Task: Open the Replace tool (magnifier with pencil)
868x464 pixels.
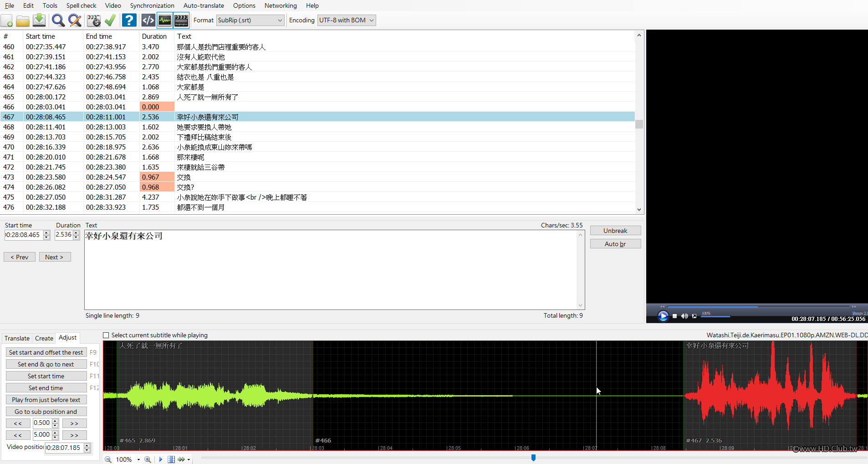Action: (75, 21)
